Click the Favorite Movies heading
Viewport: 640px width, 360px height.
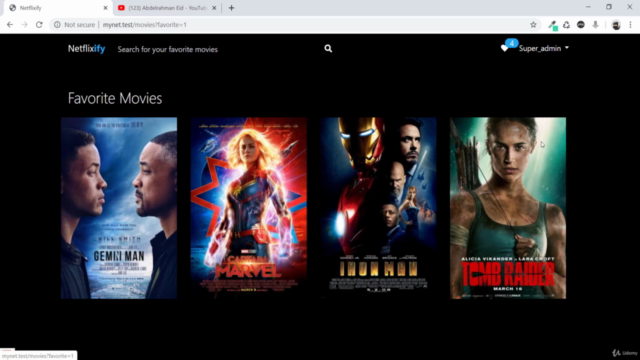[x=115, y=98]
